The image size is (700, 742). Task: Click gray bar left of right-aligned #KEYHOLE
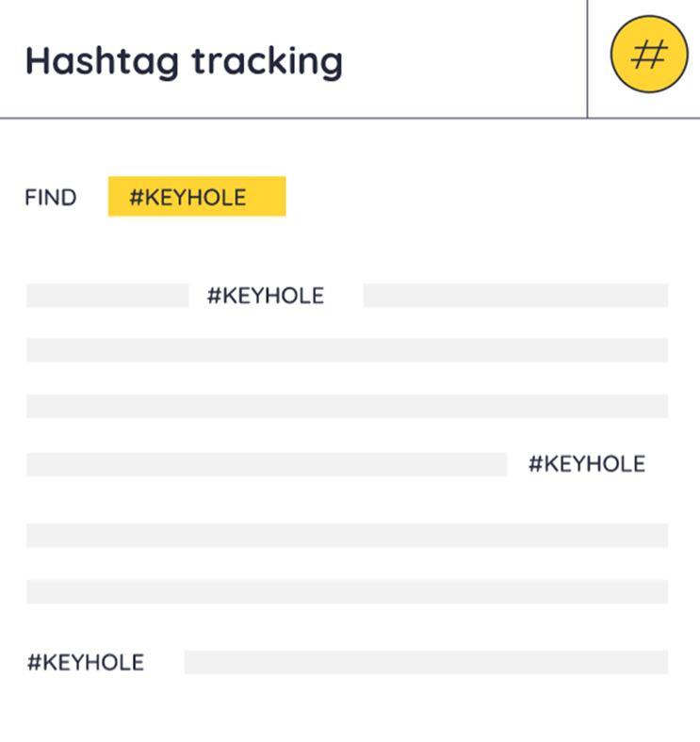(x=266, y=464)
